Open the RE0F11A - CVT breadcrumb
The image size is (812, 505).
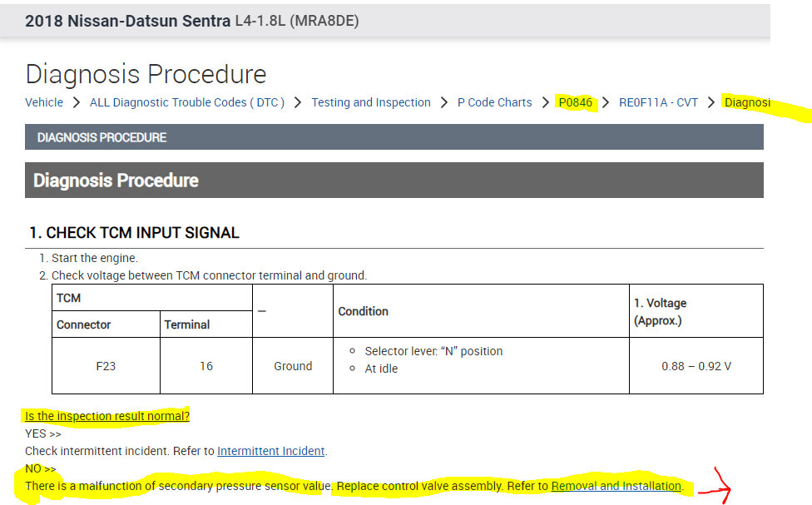(x=658, y=102)
